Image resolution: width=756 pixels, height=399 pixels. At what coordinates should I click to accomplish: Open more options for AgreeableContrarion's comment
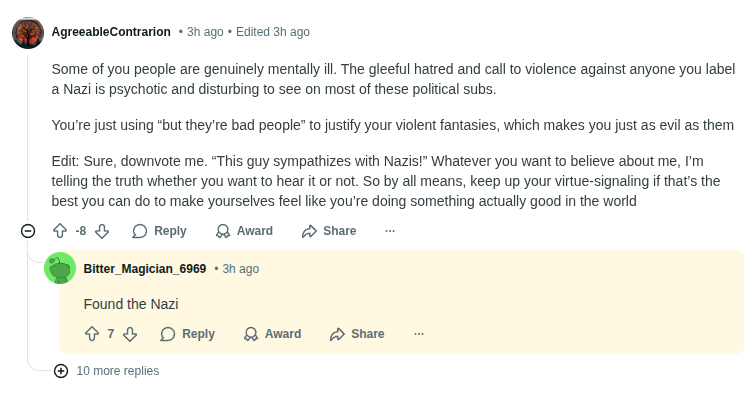[x=390, y=231]
